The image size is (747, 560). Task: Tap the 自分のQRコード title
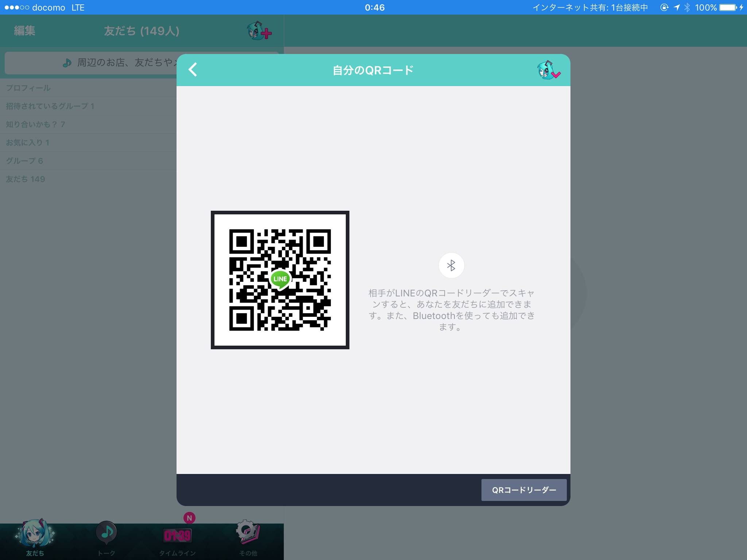[x=373, y=70]
